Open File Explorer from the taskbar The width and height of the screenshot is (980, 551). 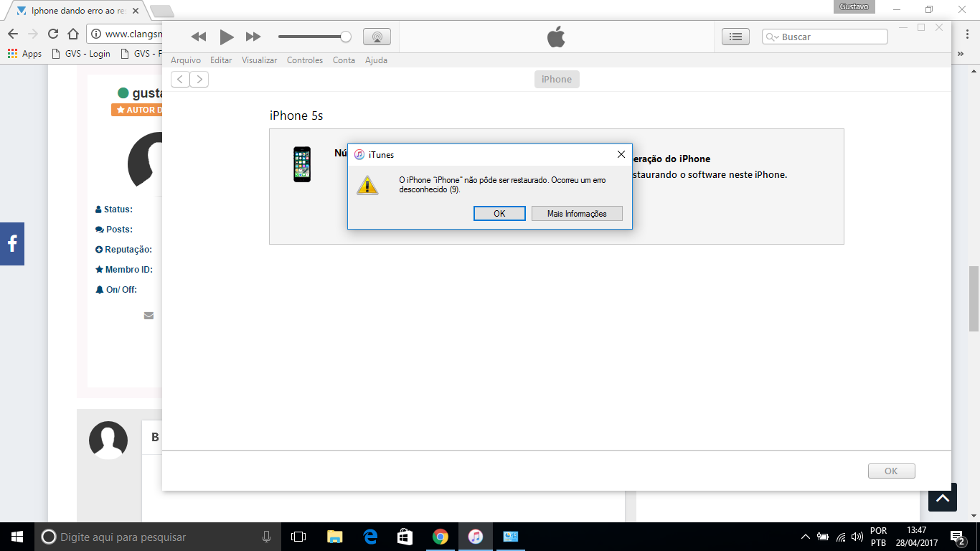334,537
